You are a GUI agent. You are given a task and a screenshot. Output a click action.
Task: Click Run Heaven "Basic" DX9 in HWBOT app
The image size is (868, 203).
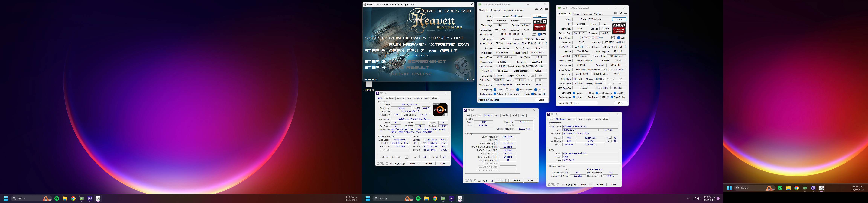(426, 38)
